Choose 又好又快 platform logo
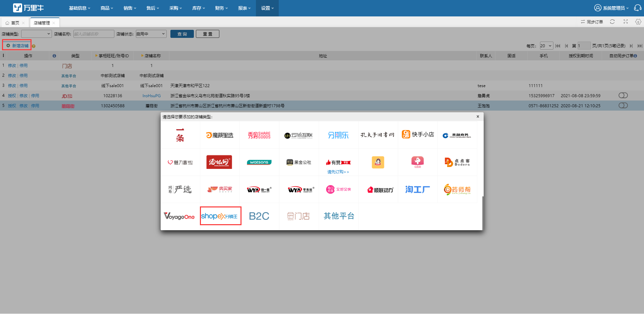Screen dimensions: 644x314 (338, 189)
